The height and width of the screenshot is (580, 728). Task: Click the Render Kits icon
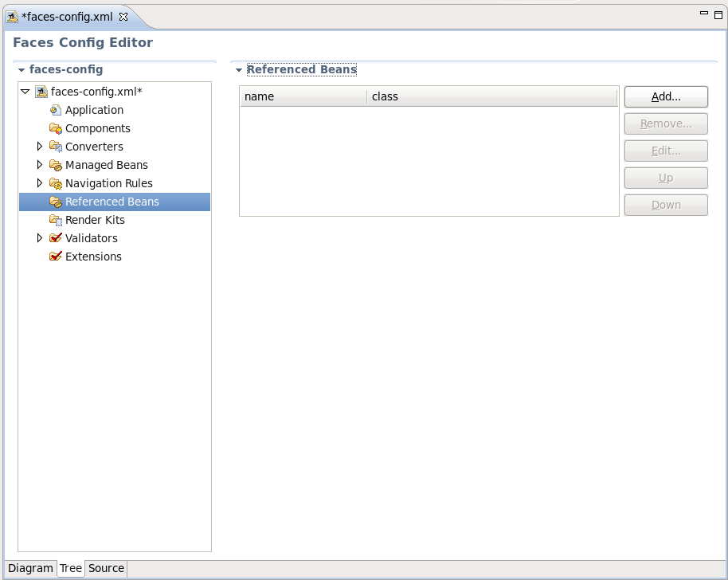tap(55, 220)
